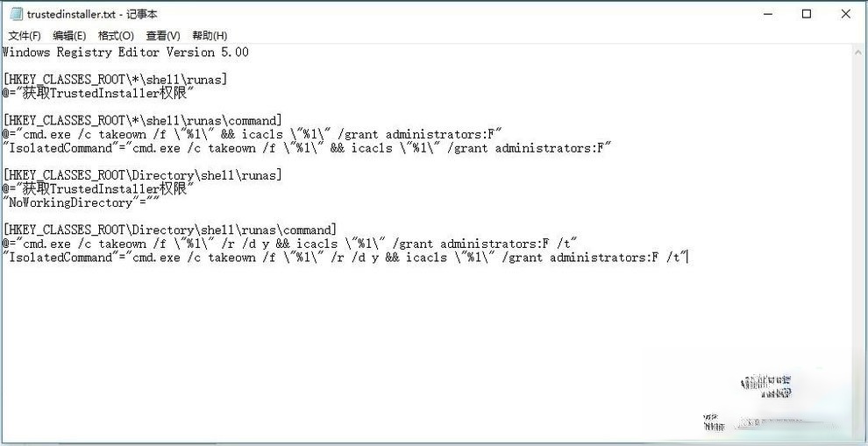Maximize the Notepad window

point(807,14)
